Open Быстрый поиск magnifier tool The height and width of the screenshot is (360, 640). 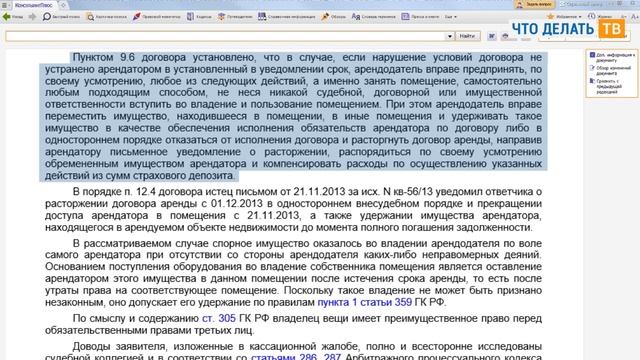[61, 17]
